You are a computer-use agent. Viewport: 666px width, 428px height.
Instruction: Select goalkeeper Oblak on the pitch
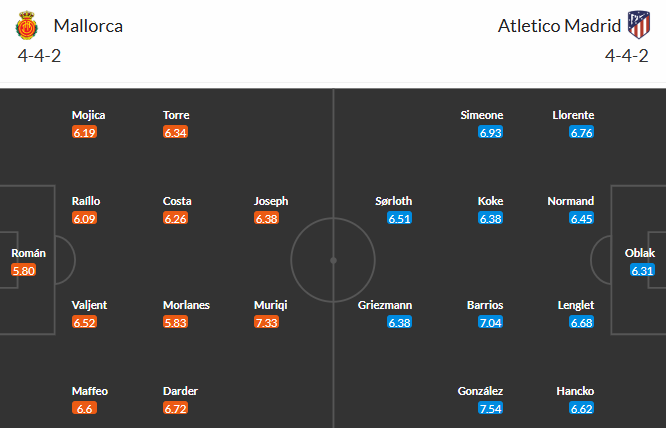(640, 253)
